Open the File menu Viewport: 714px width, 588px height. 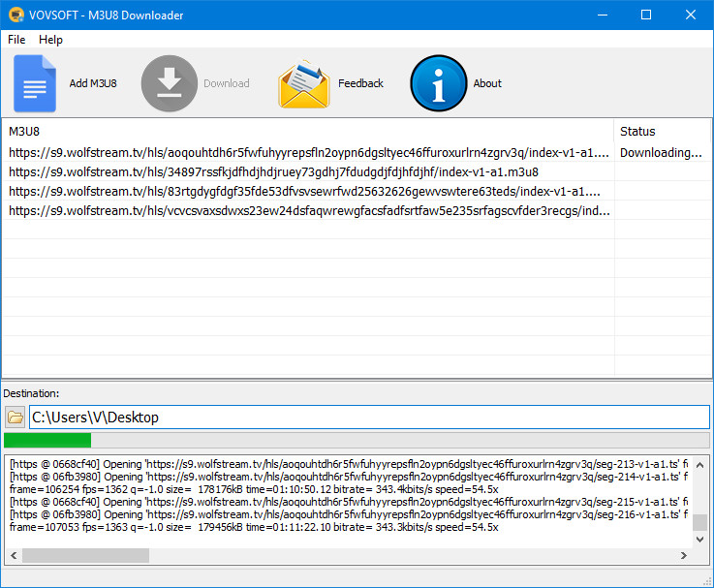(x=16, y=40)
